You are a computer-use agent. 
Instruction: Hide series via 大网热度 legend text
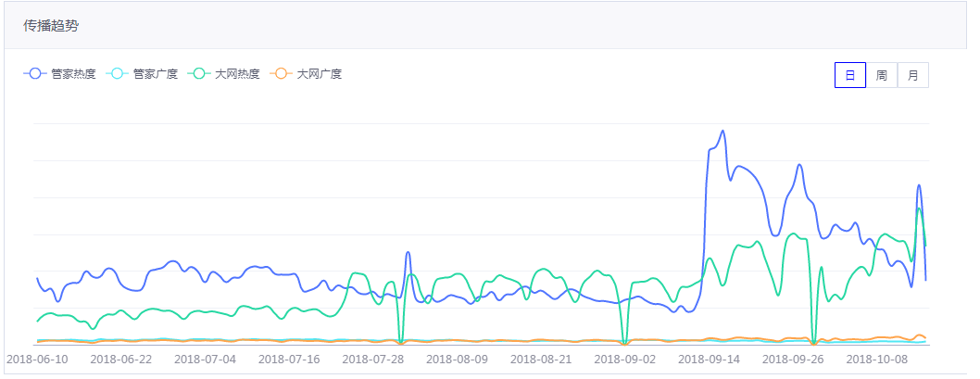[x=237, y=74]
